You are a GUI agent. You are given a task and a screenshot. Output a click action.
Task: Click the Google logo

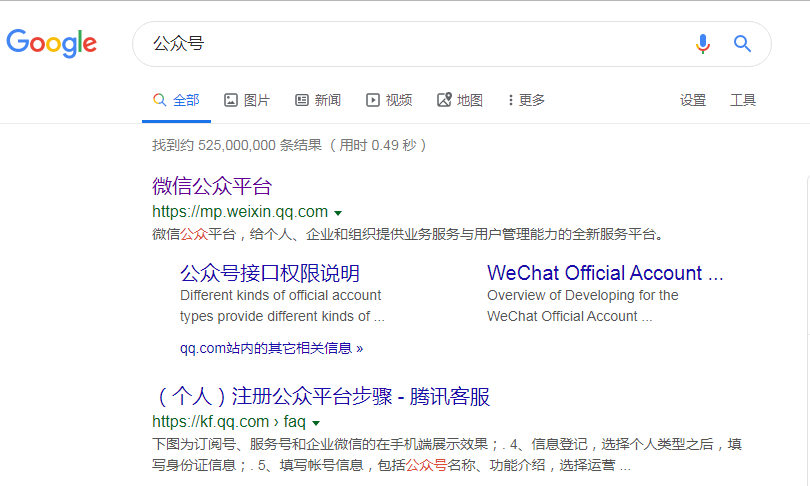[x=51, y=43]
